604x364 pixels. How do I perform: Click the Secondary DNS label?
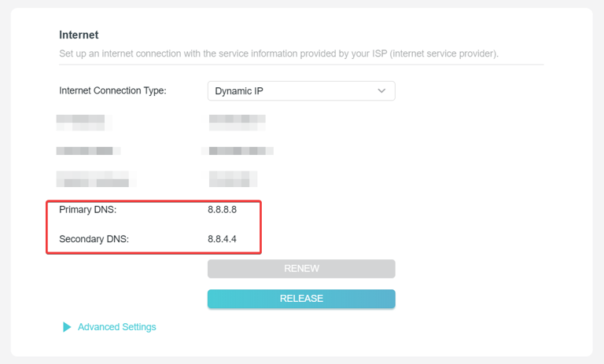(x=94, y=239)
